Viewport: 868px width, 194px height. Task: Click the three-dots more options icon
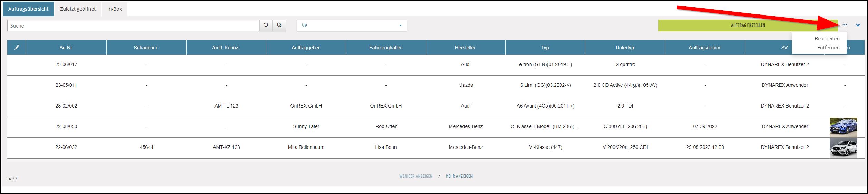point(845,25)
